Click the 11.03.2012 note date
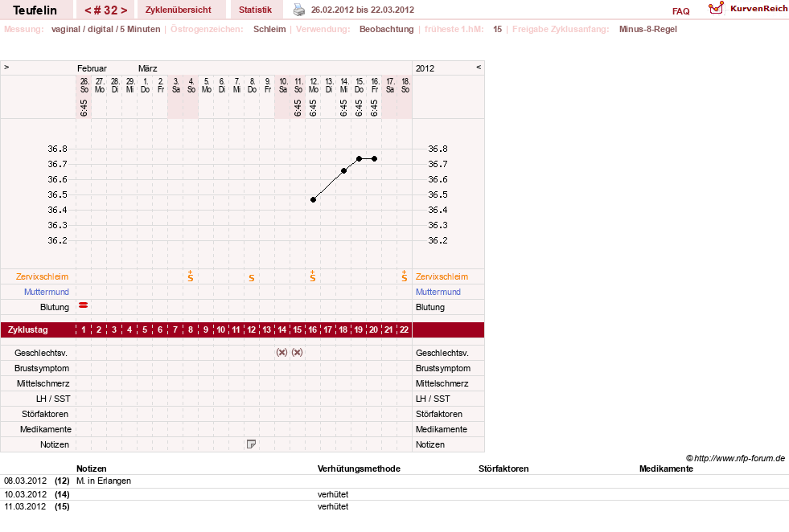This screenshot has height=532, width=789. click(25, 506)
